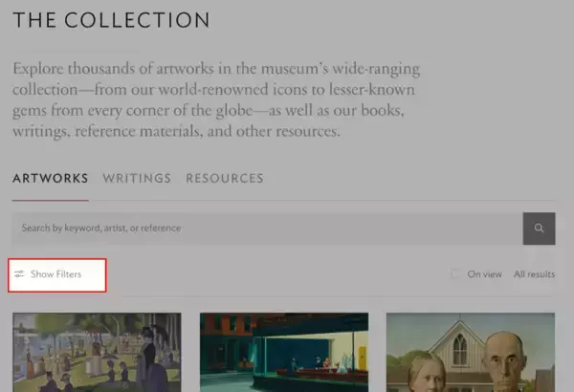574x392 pixels.
Task: Open the American Gothic painting thumbnail
Action: (x=470, y=352)
